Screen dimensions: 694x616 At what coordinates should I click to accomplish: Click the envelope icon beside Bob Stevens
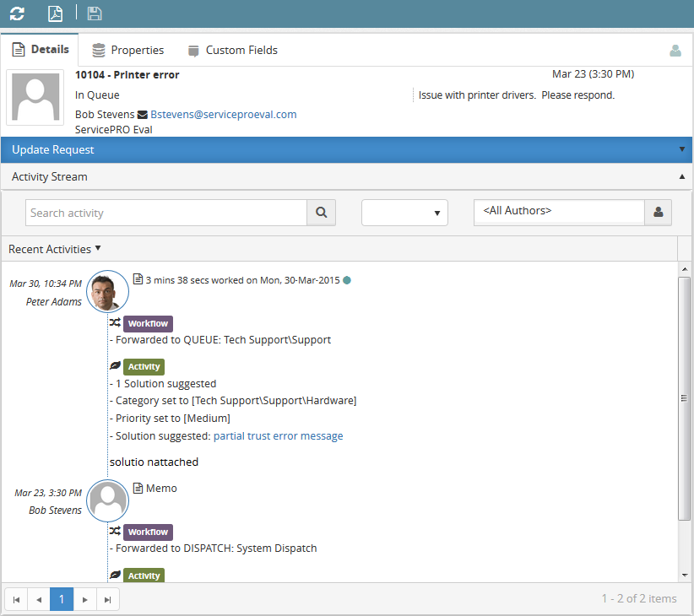tap(142, 115)
